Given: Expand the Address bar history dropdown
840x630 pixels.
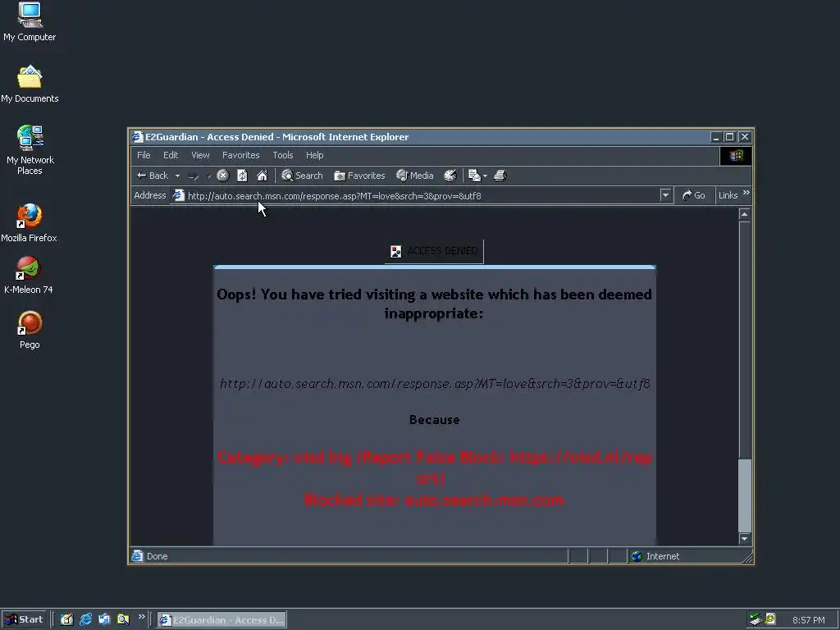Looking at the screenshot, I should (x=665, y=195).
